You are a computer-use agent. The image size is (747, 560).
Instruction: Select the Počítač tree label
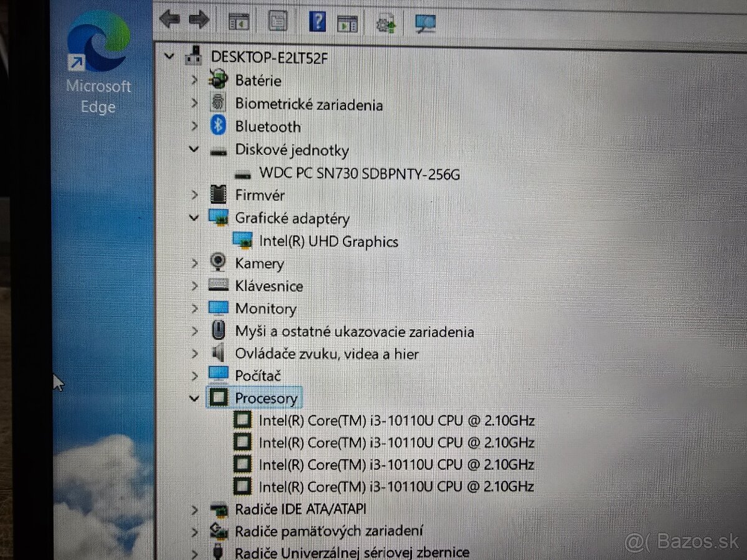coord(258,375)
